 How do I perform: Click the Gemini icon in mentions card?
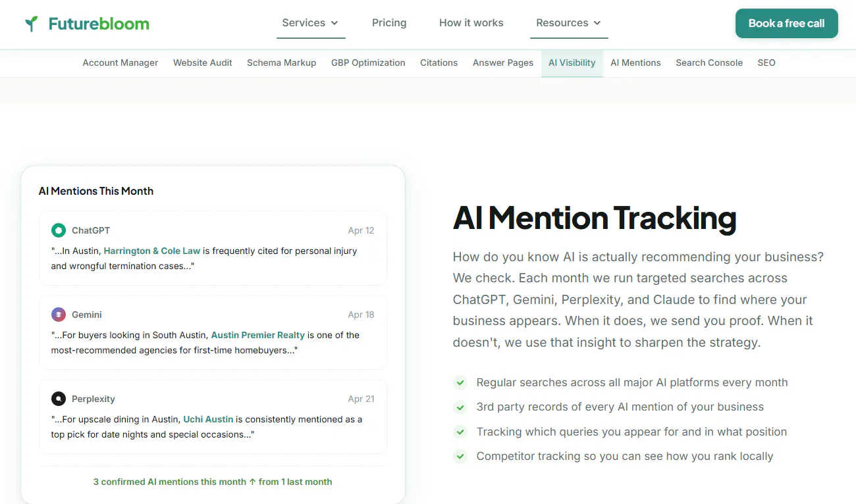pyautogui.click(x=59, y=315)
